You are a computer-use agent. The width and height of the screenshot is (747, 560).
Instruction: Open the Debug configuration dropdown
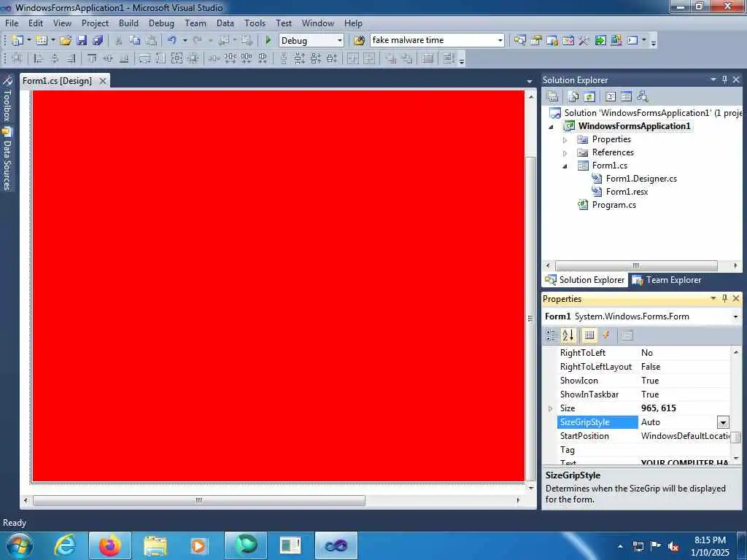[x=340, y=41]
